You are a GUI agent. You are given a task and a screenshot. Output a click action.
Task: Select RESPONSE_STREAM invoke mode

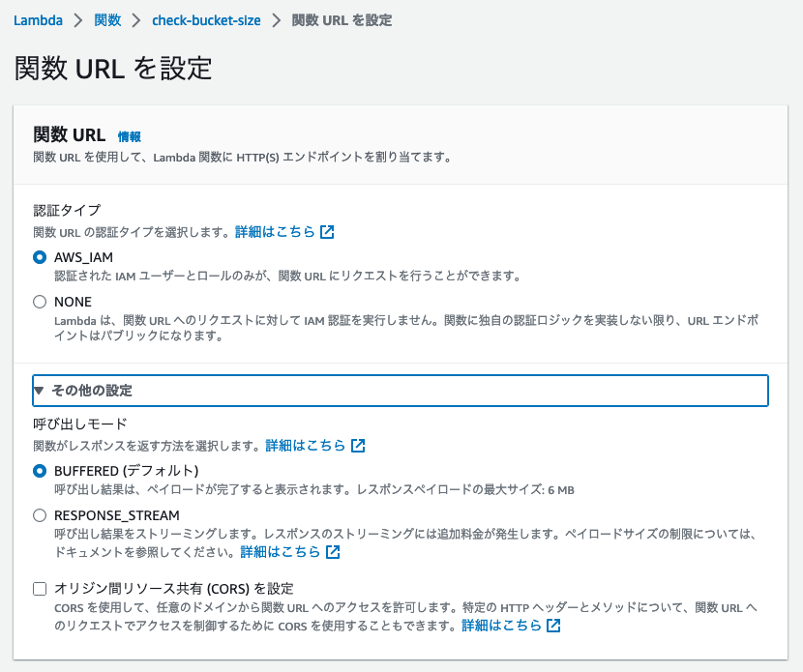tap(40, 514)
